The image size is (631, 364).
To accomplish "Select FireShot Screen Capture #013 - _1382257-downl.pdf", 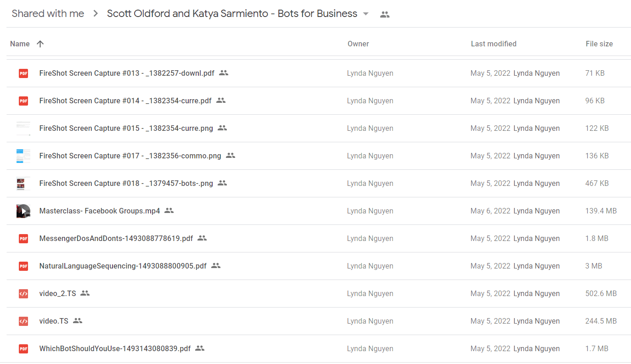I will tap(127, 73).
